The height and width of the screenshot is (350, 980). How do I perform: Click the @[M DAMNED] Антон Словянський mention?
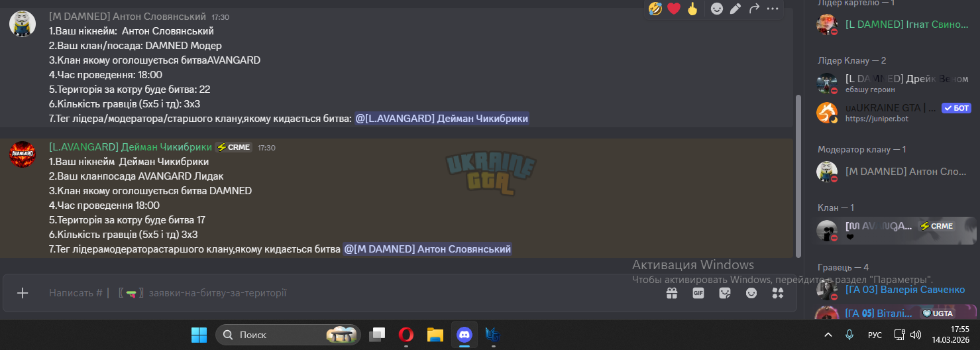point(427,249)
